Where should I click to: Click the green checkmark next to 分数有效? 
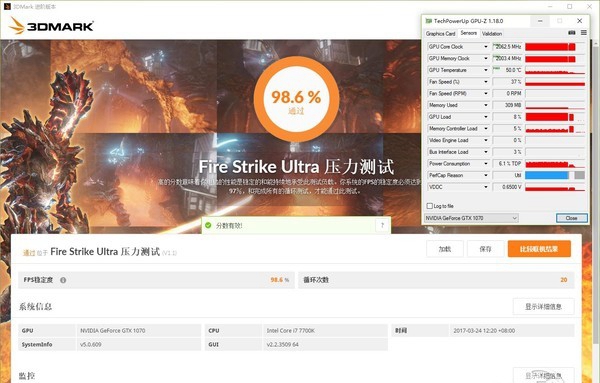[x=208, y=225]
